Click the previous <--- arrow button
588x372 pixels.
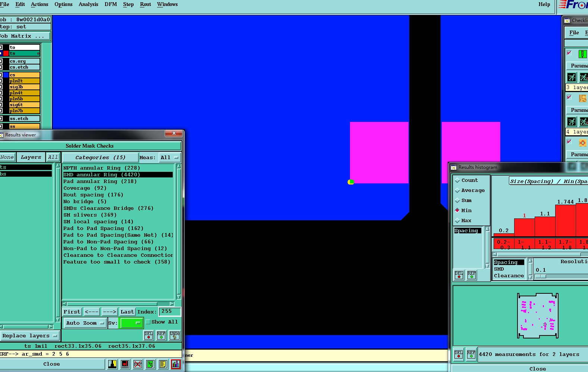click(91, 312)
